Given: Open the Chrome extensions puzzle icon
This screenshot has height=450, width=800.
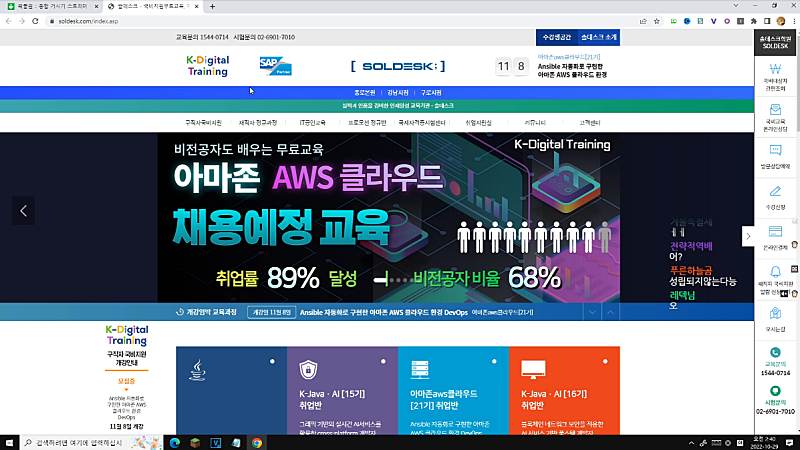Looking at the screenshot, I should 754,21.
